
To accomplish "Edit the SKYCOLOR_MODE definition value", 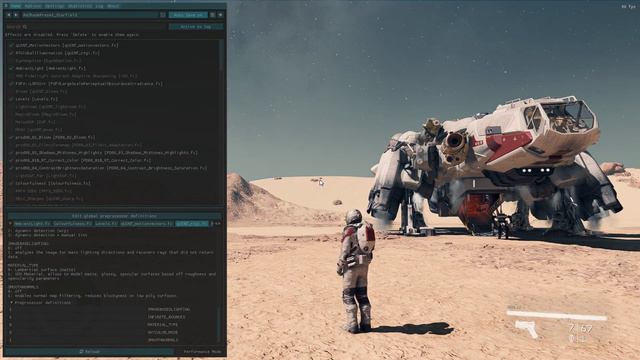I will coord(78,333).
